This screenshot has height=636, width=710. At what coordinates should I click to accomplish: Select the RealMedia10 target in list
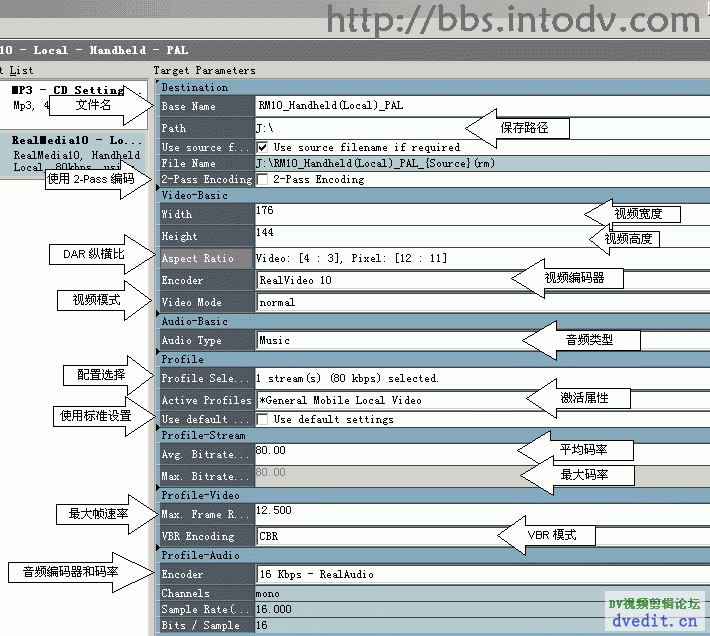[72, 154]
